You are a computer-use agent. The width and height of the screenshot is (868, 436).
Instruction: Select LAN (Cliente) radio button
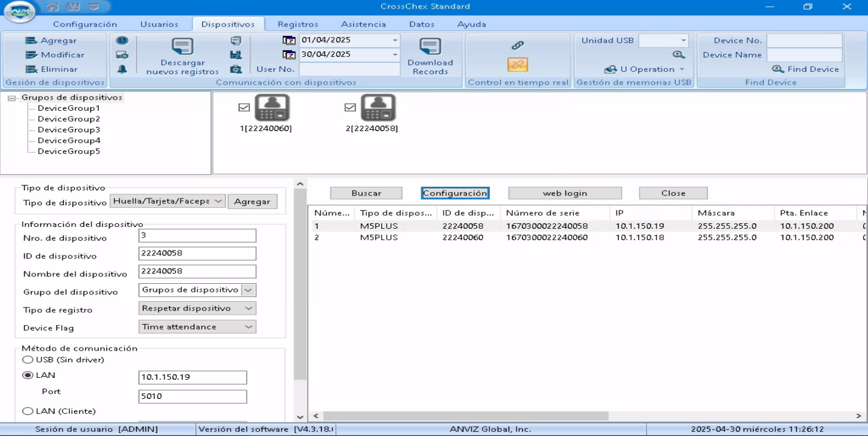pos(28,411)
